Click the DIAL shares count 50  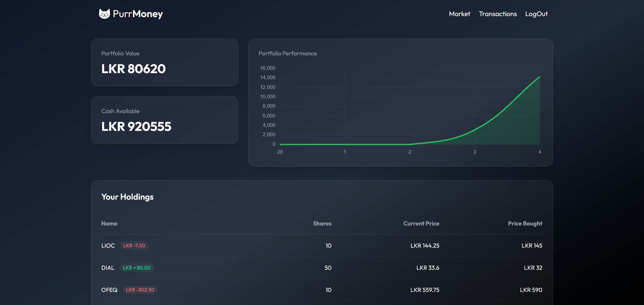pos(328,268)
